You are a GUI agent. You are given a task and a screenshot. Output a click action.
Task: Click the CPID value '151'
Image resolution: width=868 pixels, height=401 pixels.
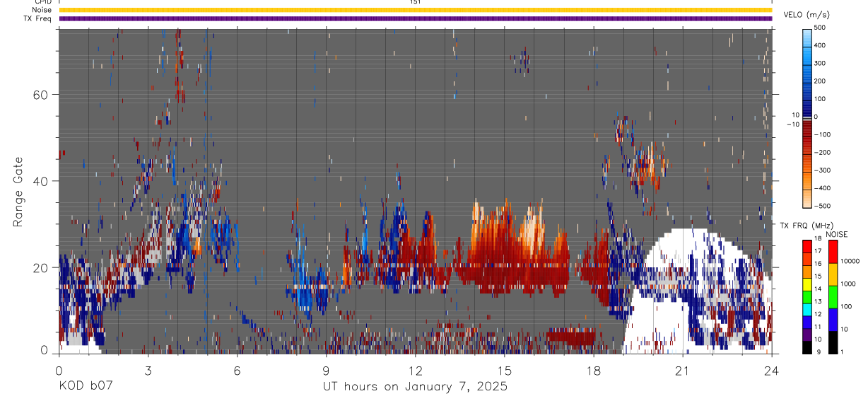(416, 2)
